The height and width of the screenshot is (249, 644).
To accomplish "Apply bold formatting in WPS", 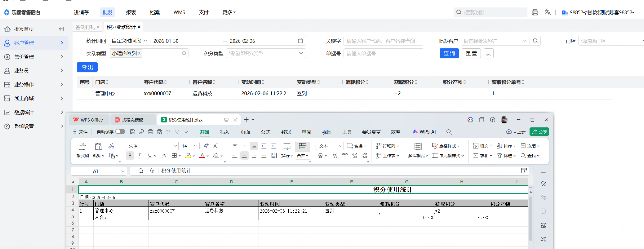I will (x=130, y=156).
